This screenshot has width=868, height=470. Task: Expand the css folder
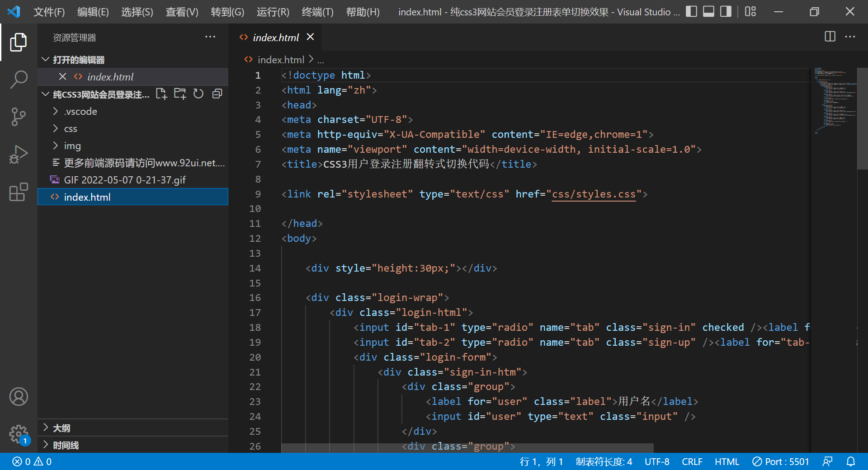tap(133, 128)
